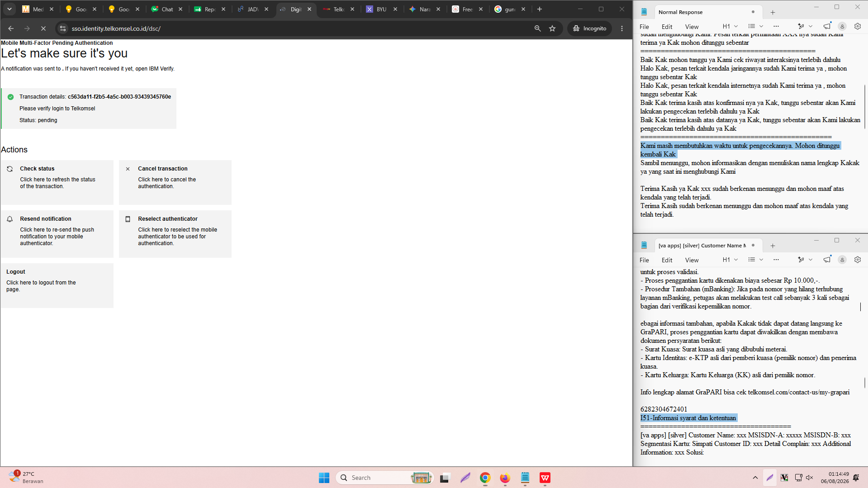Click Resend notification action card

click(x=57, y=234)
